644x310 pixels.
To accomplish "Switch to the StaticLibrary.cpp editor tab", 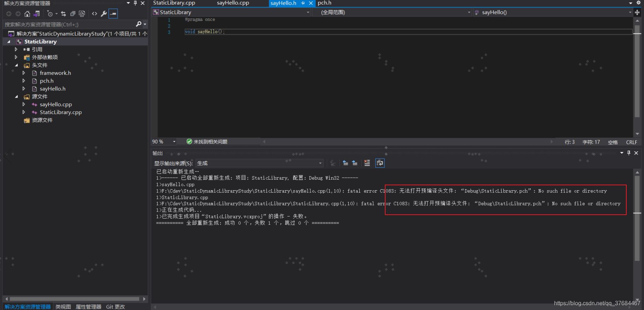I will pos(174,3).
